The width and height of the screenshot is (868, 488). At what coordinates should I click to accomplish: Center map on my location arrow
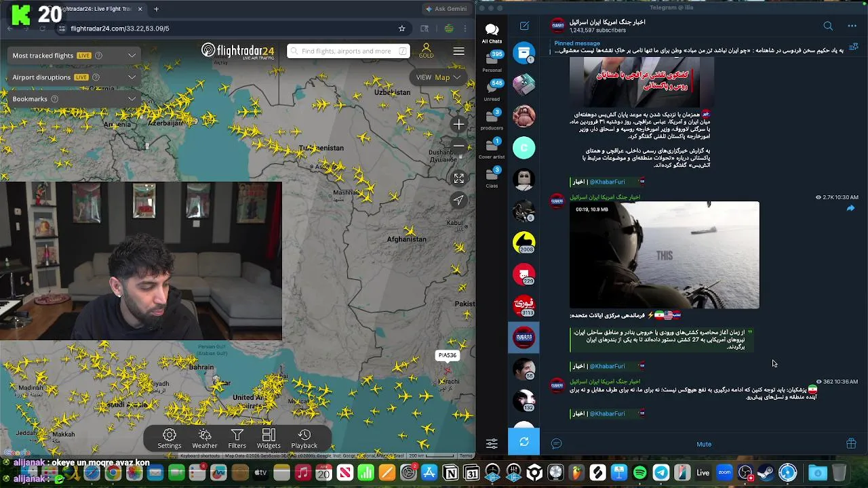tap(459, 200)
